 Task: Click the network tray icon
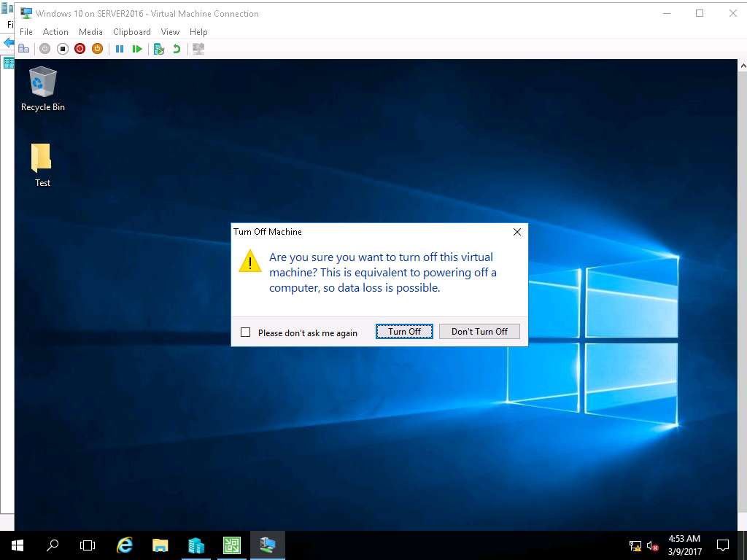(635, 545)
